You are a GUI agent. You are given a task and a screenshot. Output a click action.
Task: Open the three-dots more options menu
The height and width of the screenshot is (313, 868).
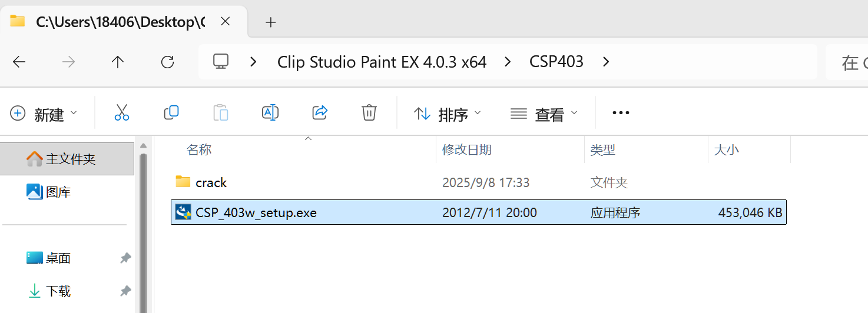coord(621,113)
